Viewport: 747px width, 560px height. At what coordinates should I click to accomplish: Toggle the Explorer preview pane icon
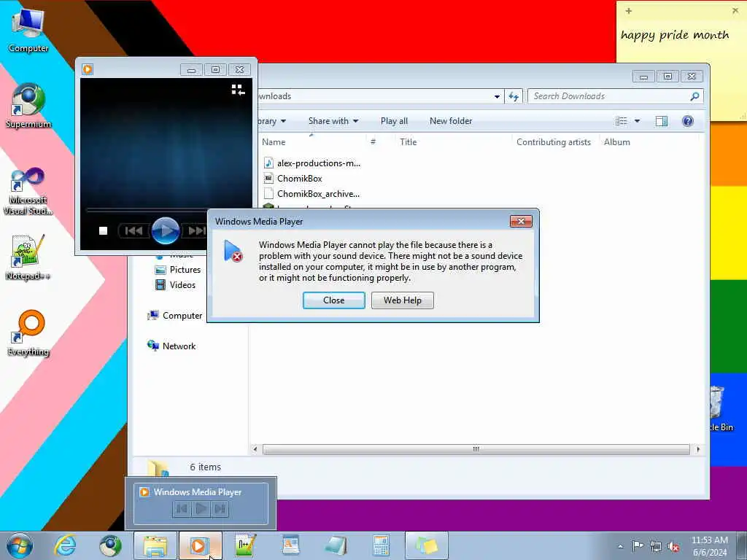click(661, 121)
